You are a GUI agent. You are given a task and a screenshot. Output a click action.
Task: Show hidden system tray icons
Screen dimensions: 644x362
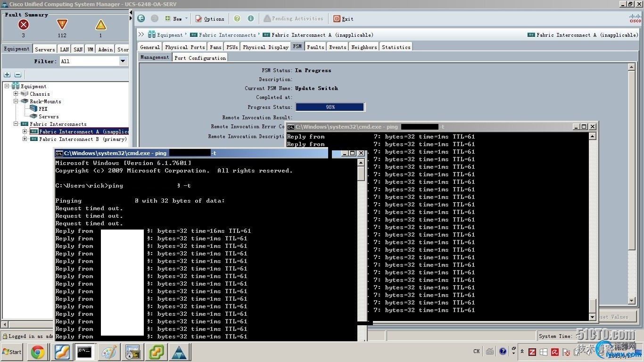click(522, 352)
